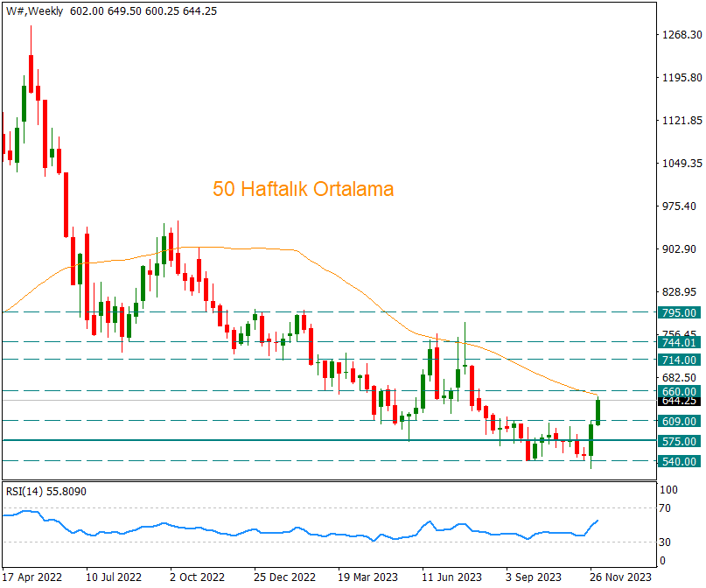Click the RSI scale value 70

tap(665, 508)
